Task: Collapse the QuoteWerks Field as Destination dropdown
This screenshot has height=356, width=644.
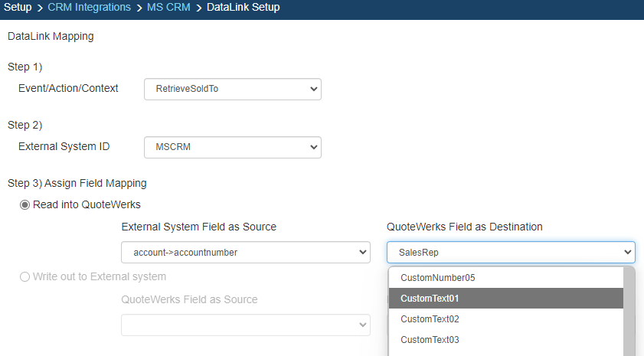Action: (x=511, y=253)
